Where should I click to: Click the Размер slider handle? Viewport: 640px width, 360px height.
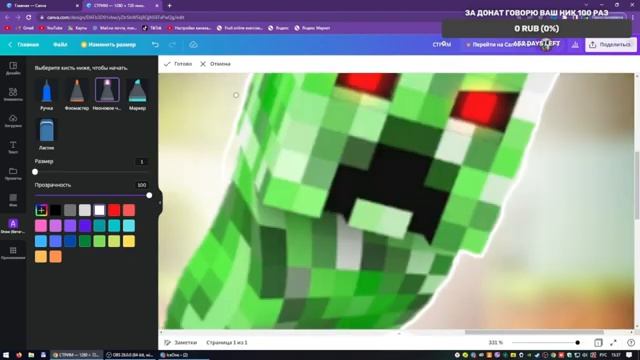pos(35,172)
